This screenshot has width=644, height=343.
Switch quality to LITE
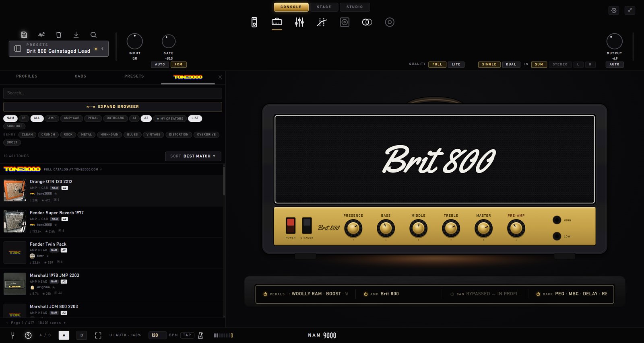click(x=456, y=64)
